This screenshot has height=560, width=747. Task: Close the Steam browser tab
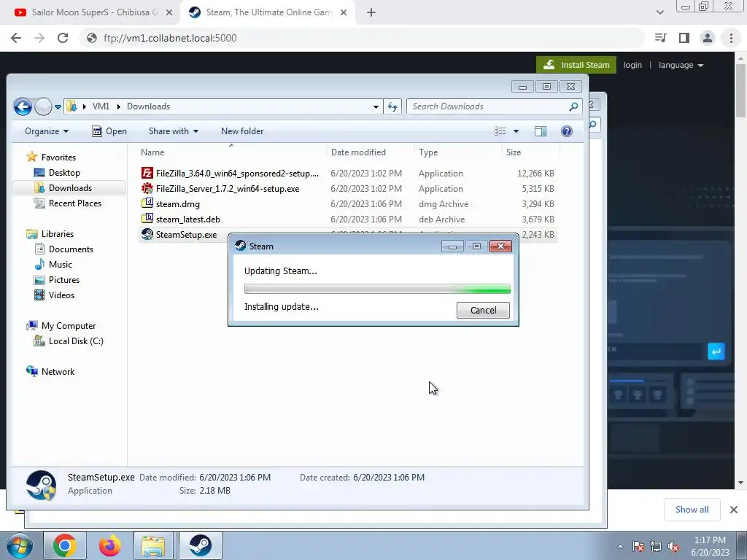tap(344, 13)
